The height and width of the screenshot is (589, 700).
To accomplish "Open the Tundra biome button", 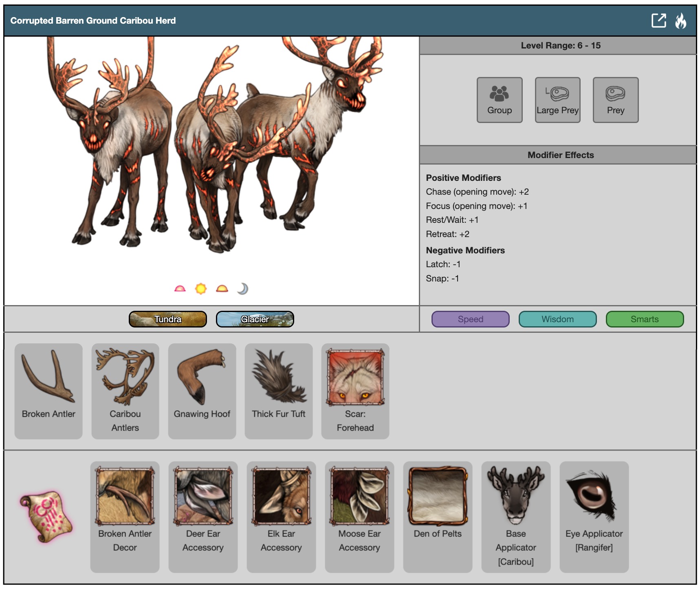I will pyautogui.click(x=168, y=319).
